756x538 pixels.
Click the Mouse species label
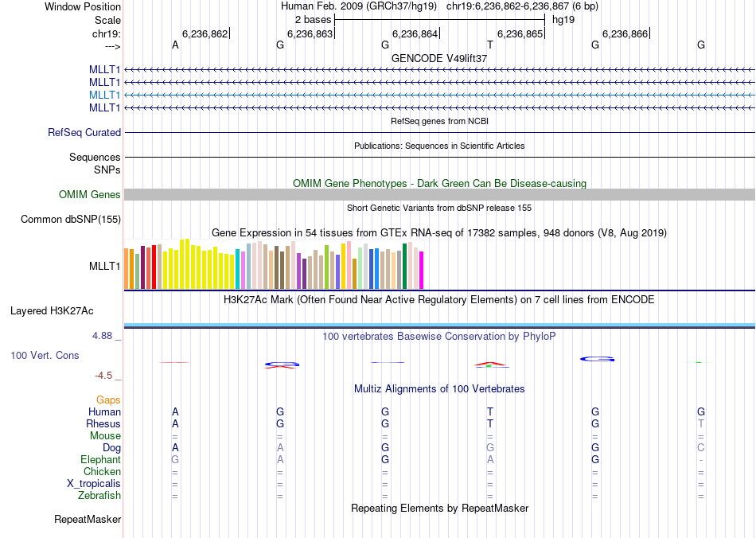[105, 436]
